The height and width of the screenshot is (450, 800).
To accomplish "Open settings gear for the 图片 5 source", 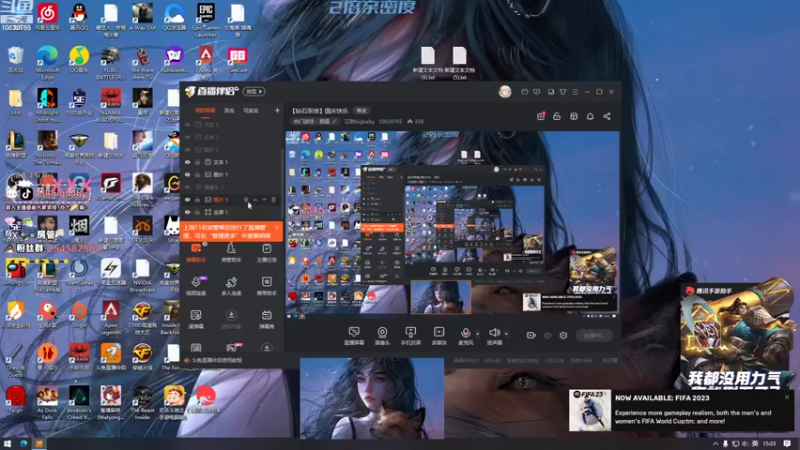I will 246,199.
